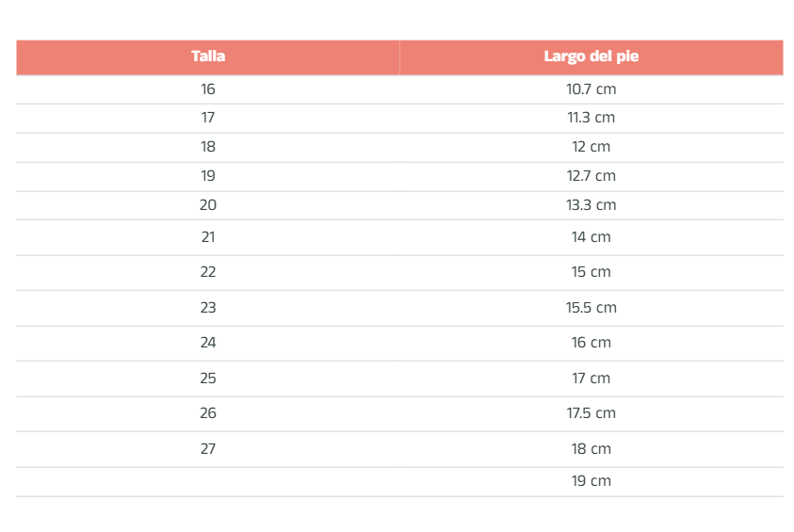The image size is (794, 532).
Task: Click the 12 cm length value
Action: pos(591,147)
